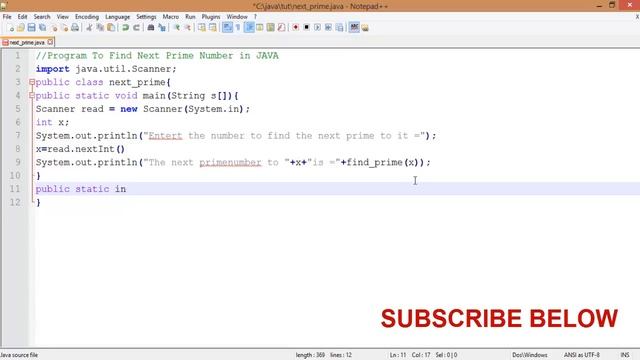640x360 pixels.
Task: Click 'Scanner read = new Scanner' line
Action: coord(143,109)
